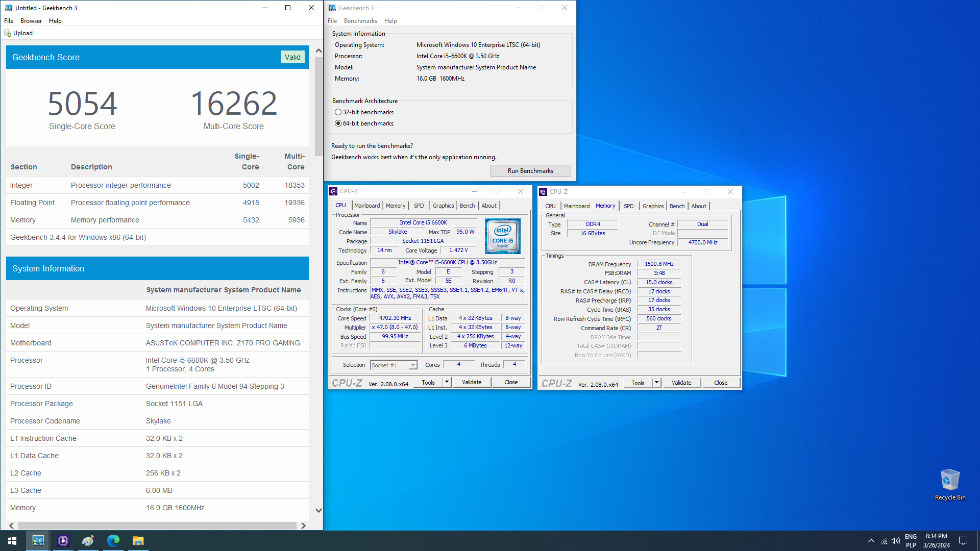Click the Geekbench 3 launcher window title icon

tap(332, 8)
